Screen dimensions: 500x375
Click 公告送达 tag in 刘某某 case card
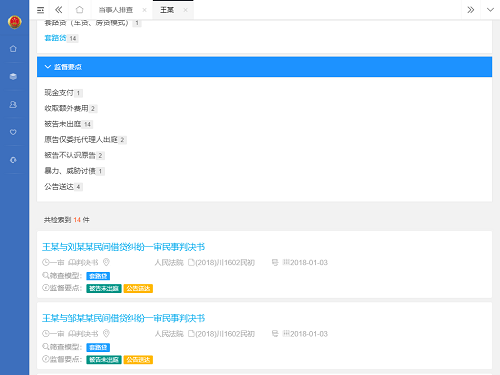(x=138, y=288)
